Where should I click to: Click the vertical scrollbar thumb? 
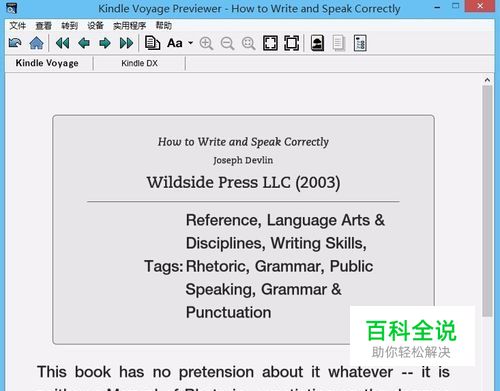pos(487,201)
